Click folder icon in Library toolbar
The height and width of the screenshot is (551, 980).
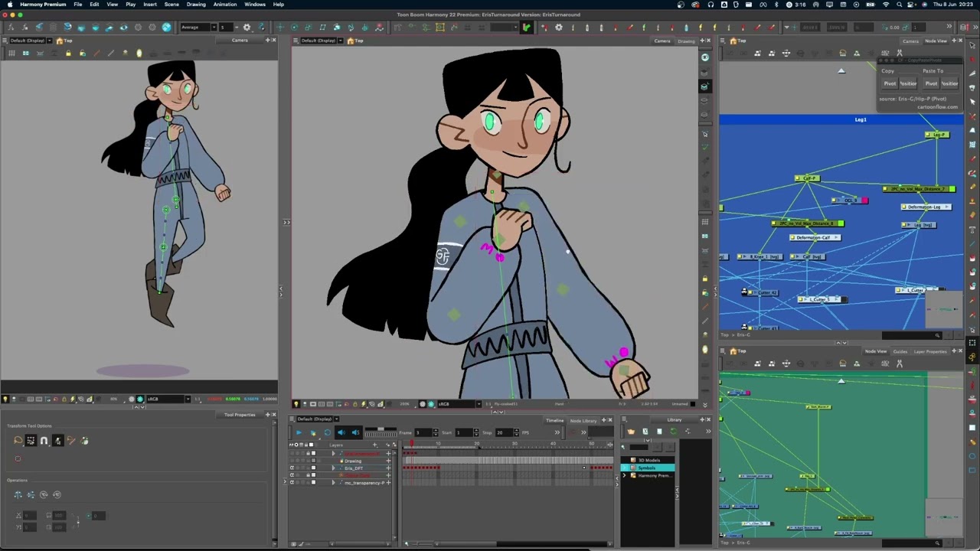(x=631, y=432)
